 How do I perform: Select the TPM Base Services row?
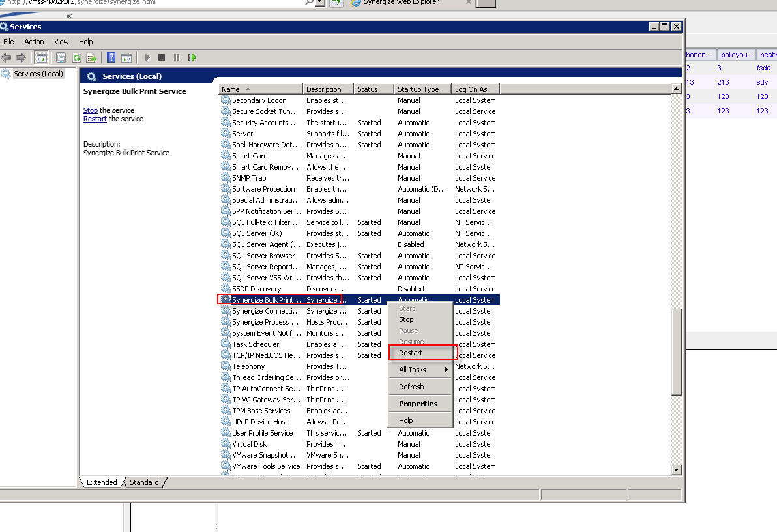[359, 411]
